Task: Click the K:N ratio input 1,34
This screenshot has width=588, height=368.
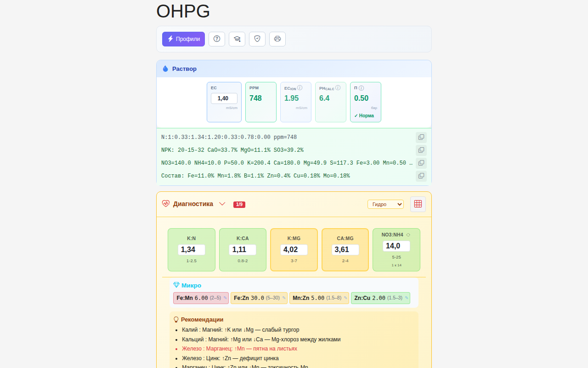Action: (x=192, y=250)
